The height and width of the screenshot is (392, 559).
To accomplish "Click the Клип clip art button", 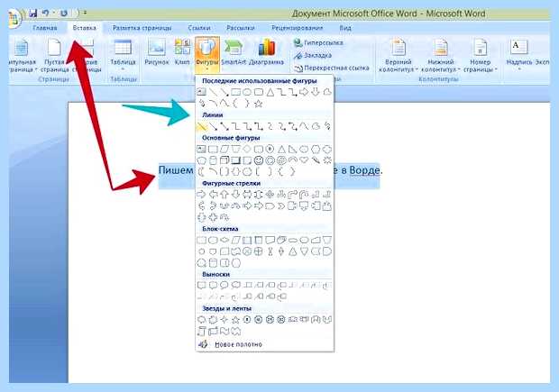I will click(182, 52).
